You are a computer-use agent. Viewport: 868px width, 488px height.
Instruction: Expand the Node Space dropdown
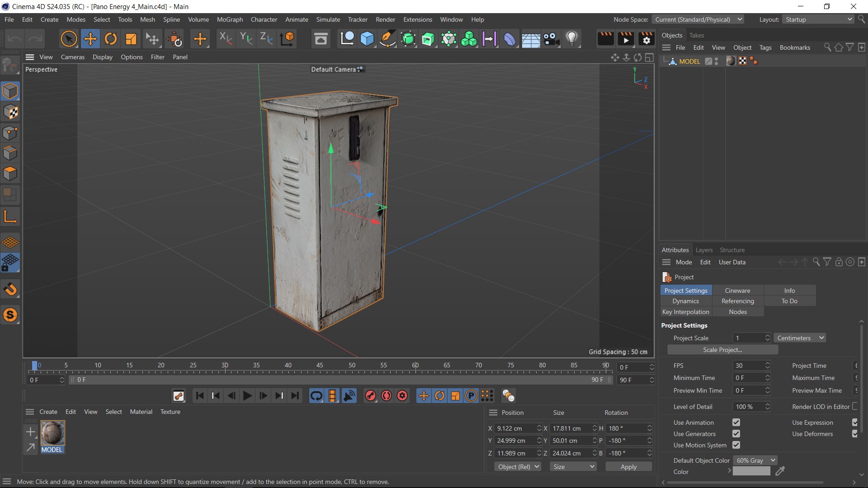[698, 19]
